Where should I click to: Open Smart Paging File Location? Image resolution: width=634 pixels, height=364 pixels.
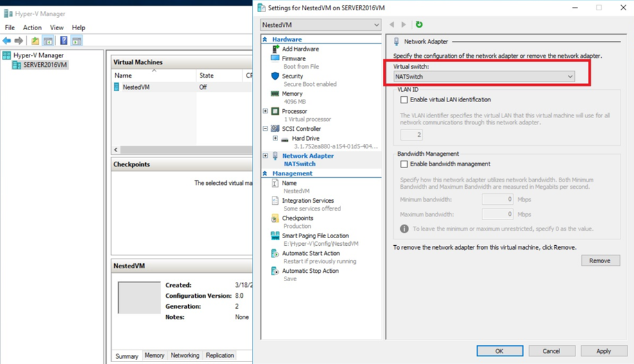315,236
